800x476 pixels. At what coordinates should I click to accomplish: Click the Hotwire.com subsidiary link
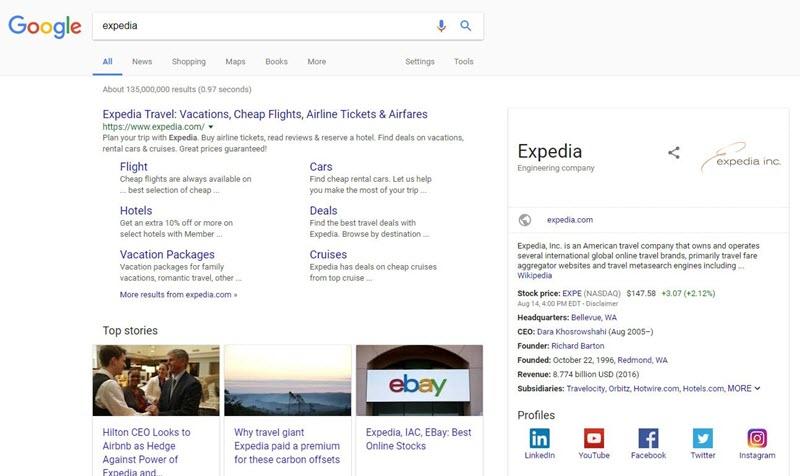656,389
